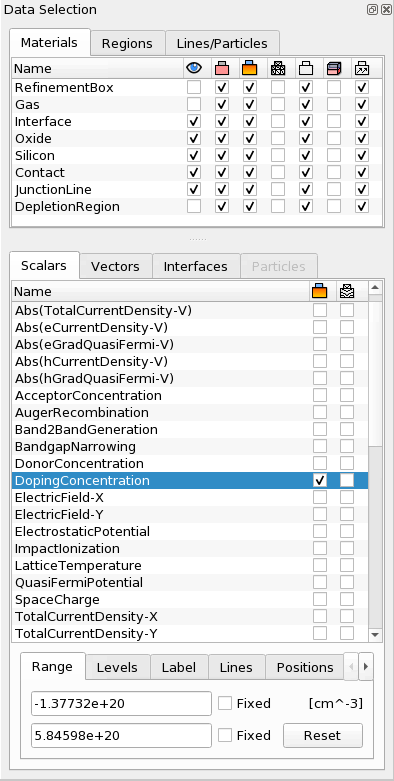Show the Gas material visibility checkbox
Screen dimensions: 394x781
[194, 105]
